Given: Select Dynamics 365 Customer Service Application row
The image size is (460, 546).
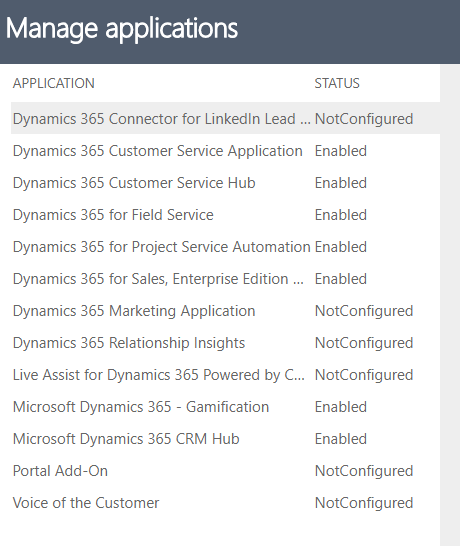Looking at the screenshot, I should (x=225, y=151).
